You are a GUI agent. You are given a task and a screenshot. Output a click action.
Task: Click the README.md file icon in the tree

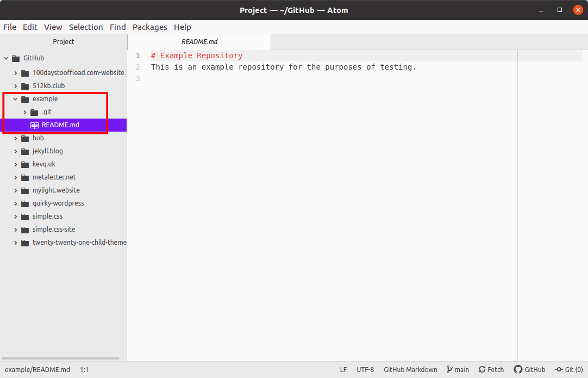(x=35, y=125)
